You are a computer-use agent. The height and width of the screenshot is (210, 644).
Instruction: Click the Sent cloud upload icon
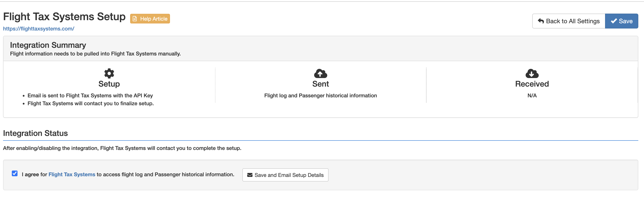pyautogui.click(x=320, y=73)
